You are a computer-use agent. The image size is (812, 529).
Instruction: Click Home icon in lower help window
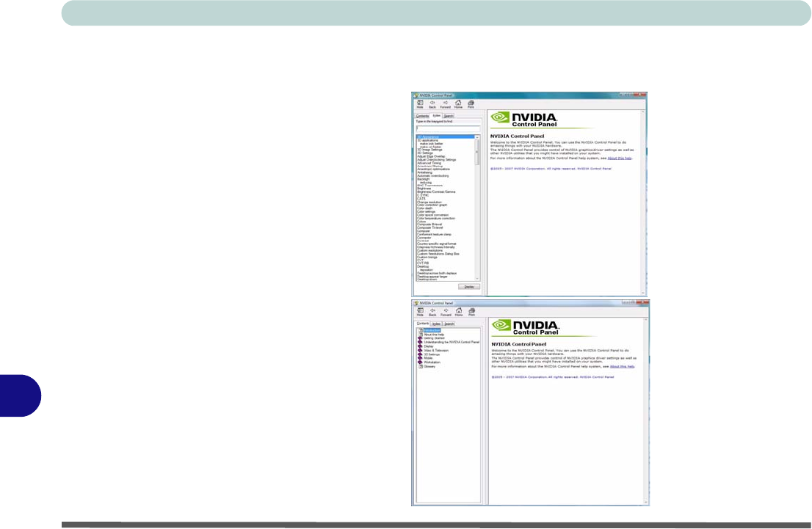coord(459,312)
